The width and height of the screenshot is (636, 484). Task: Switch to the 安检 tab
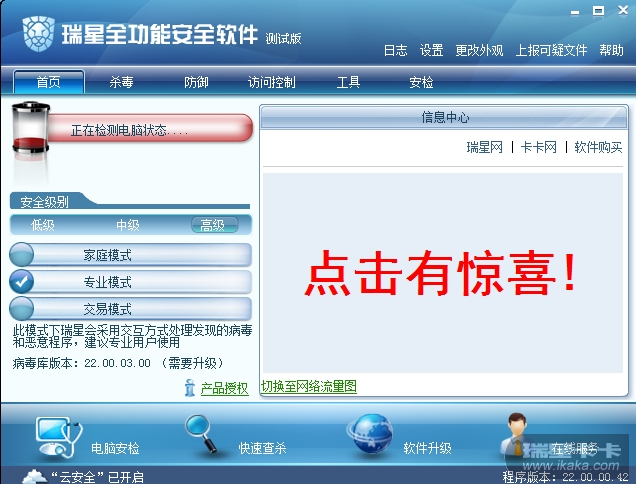421,82
